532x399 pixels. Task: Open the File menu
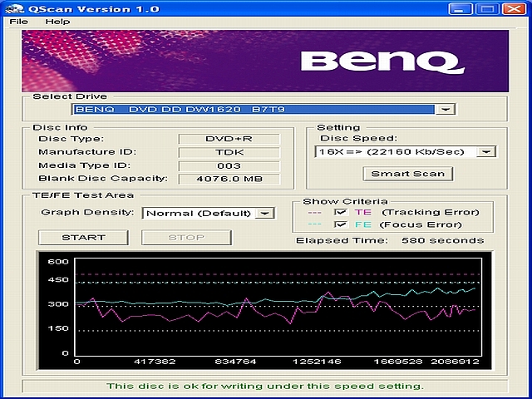click(x=18, y=22)
